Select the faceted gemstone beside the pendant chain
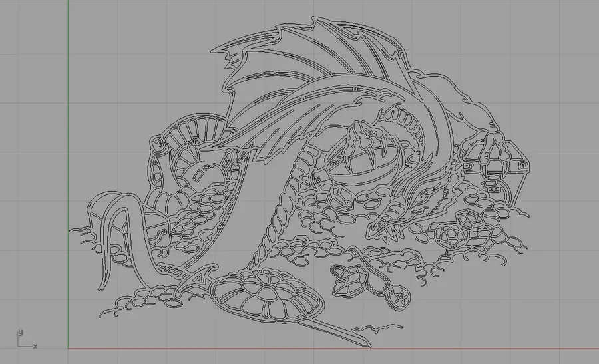The height and width of the screenshot is (364, 599). pos(350,282)
